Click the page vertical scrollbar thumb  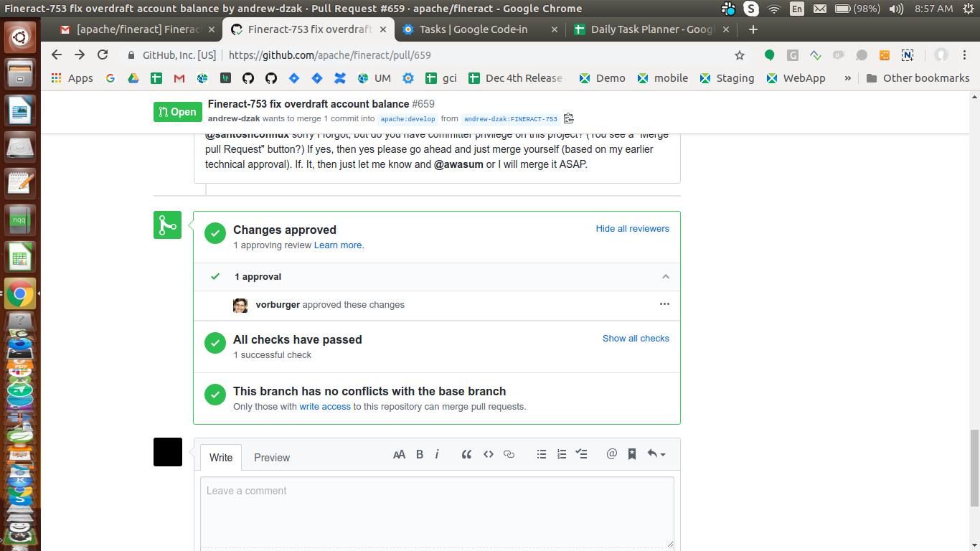point(974,468)
